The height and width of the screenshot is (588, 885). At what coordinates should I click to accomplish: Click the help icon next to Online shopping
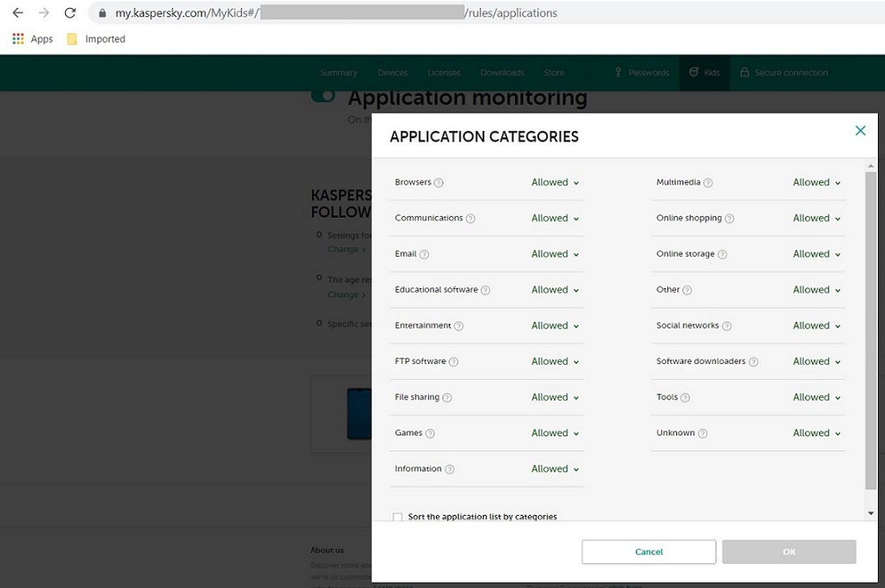tap(729, 219)
